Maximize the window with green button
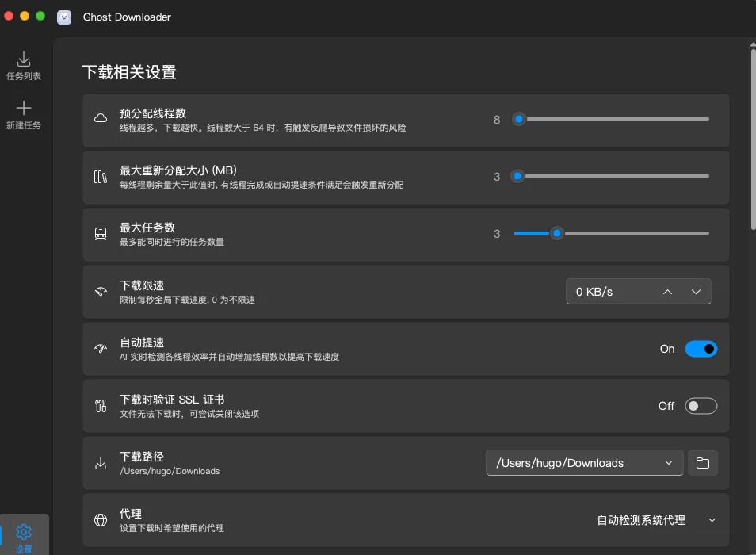Screen dimensions: 756x555 40,16
